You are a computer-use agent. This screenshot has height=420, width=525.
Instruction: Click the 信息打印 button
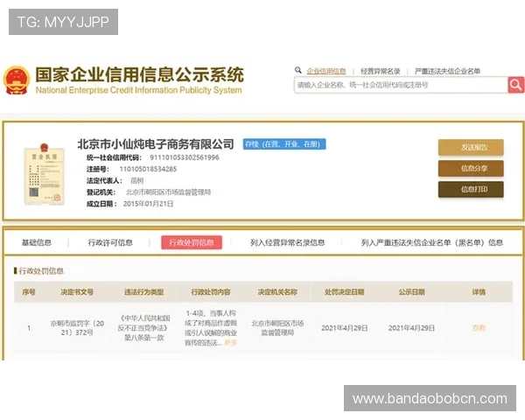coord(471,189)
